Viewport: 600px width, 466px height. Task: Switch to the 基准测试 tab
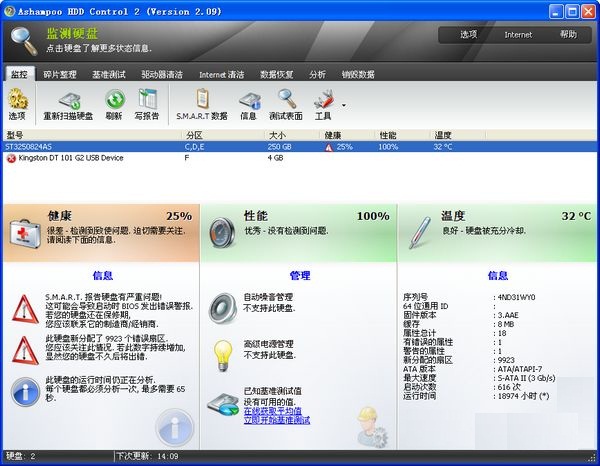[x=109, y=75]
